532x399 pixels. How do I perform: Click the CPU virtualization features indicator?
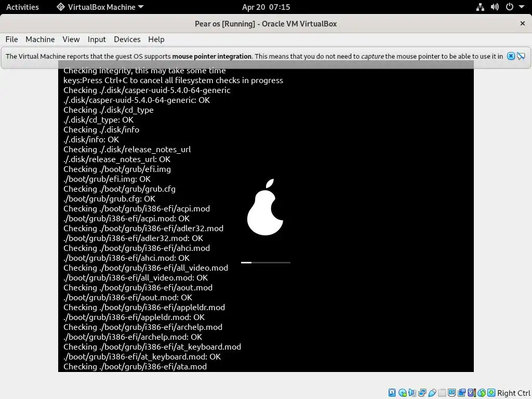(472, 393)
